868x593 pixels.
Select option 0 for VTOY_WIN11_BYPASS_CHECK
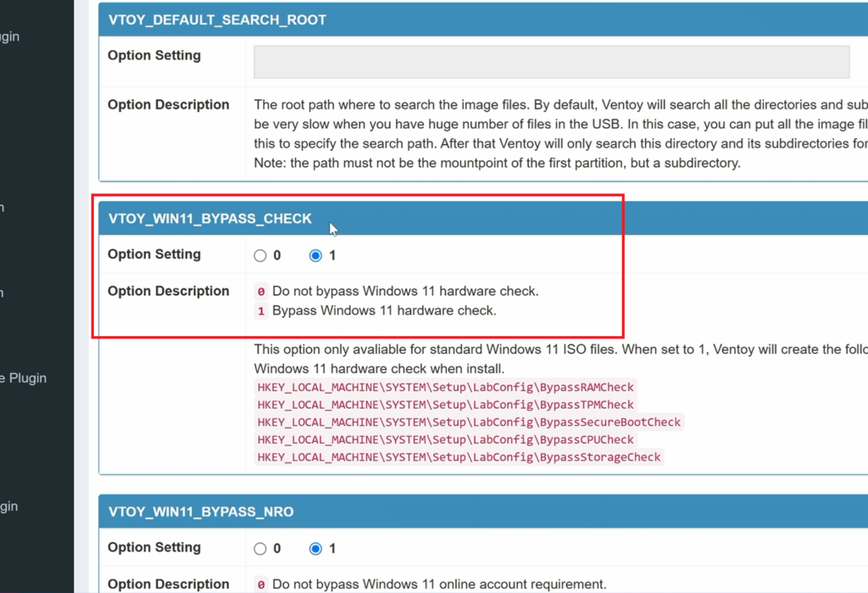click(x=260, y=255)
